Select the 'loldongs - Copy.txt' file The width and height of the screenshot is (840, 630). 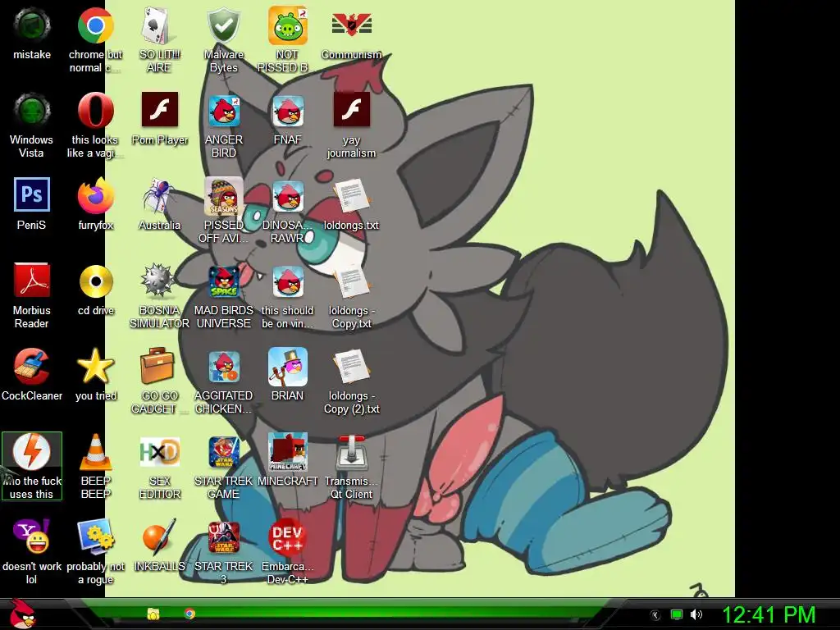coord(351,281)
